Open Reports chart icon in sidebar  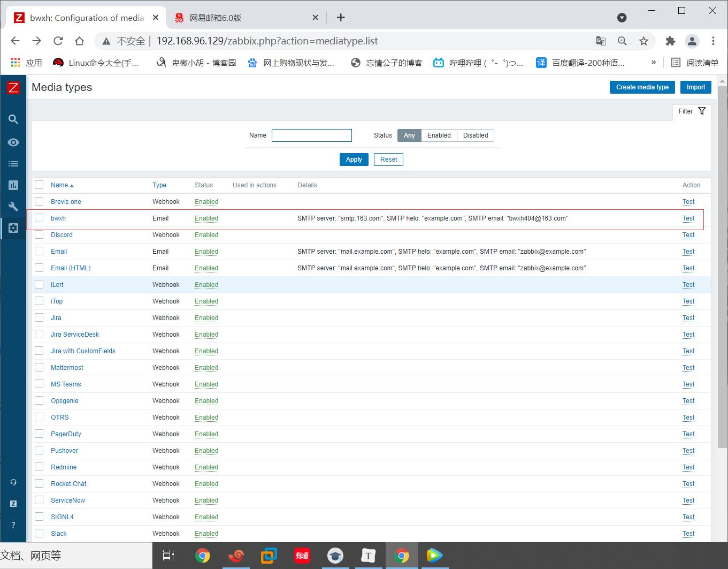pyautogui.click(x=13, y=185)
